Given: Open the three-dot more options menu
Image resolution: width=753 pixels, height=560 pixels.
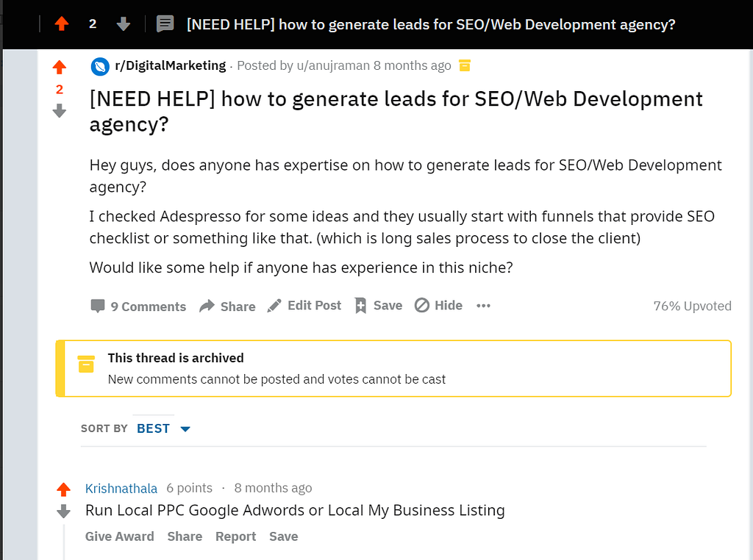Looking at the screenshot, I should (x=483, y=306).
